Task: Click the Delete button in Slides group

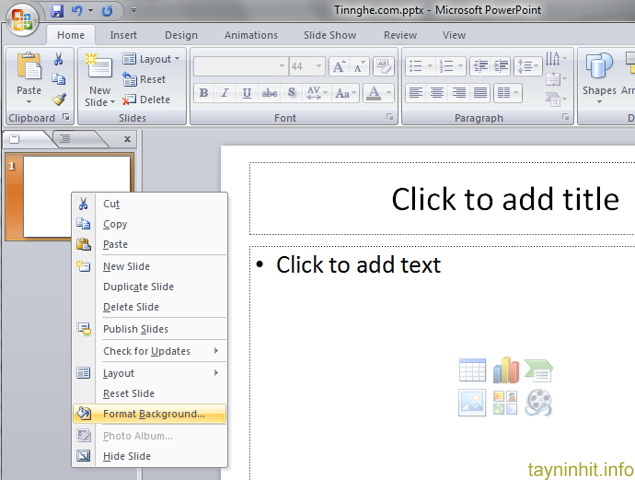Action: [x=146, y=99]
